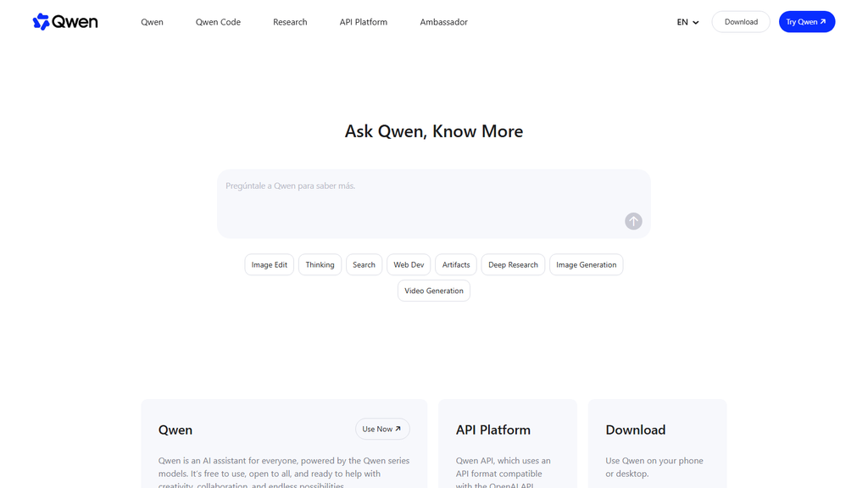Open the Qwen navigation item
868x488 pixels.
[x=152, y=22]
